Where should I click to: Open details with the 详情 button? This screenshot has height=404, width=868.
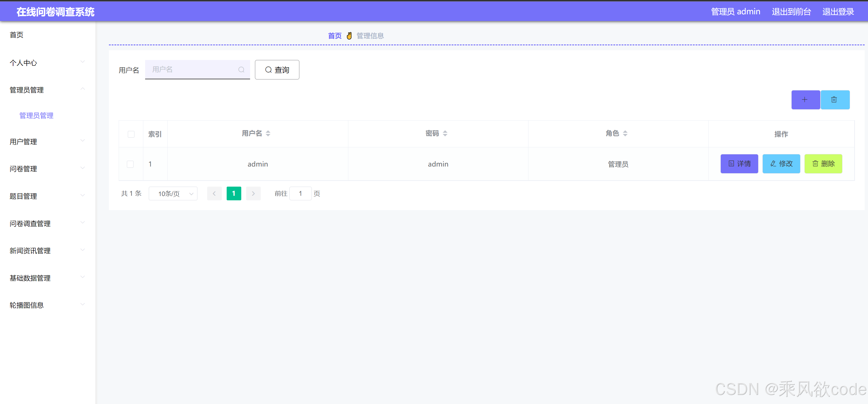tap(739, 163)
